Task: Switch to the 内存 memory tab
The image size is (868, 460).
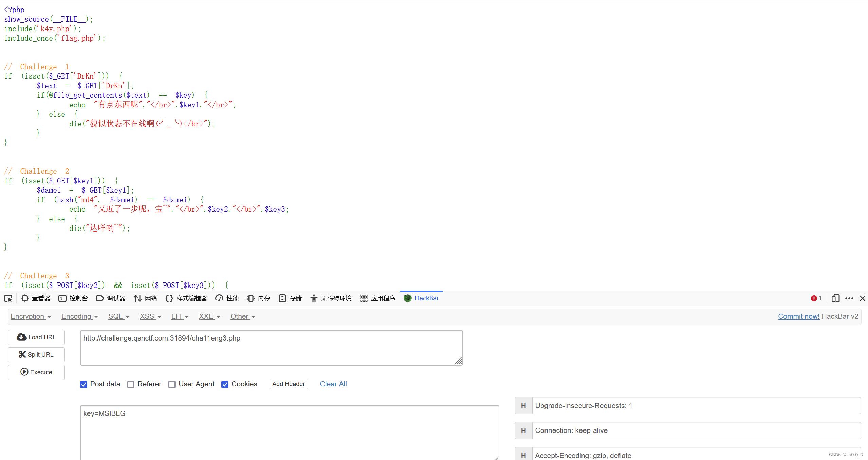Action: pos(258,298)
